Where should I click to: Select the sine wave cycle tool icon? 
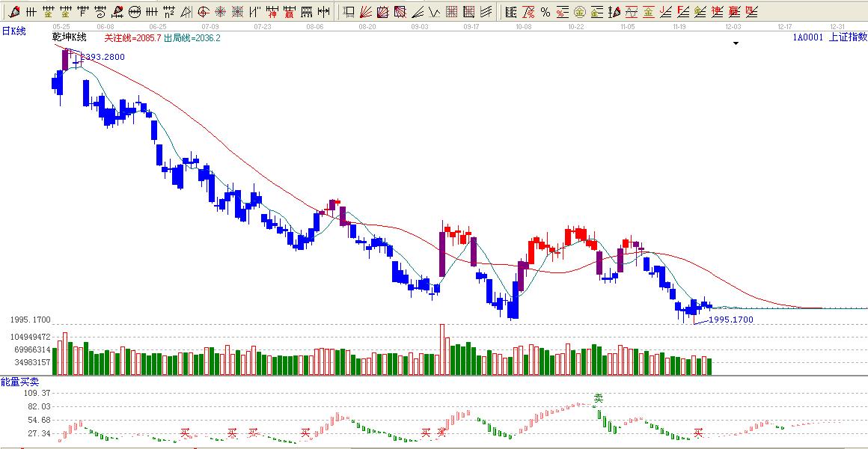tap(632, 12)
